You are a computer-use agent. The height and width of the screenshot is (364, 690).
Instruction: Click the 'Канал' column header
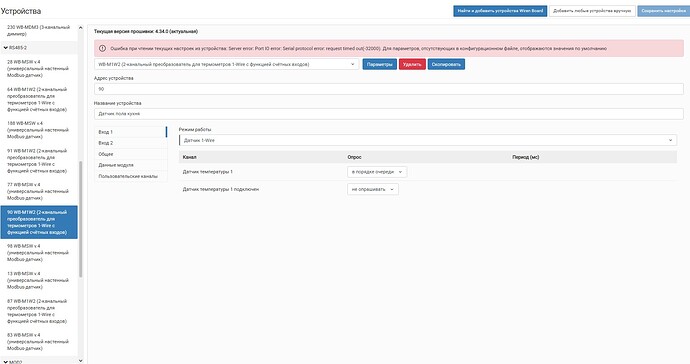coord(190,157)
